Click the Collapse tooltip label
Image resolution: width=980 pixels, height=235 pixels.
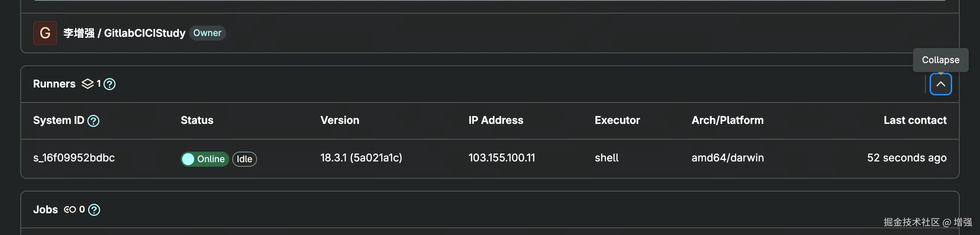(x=940, y=60)
